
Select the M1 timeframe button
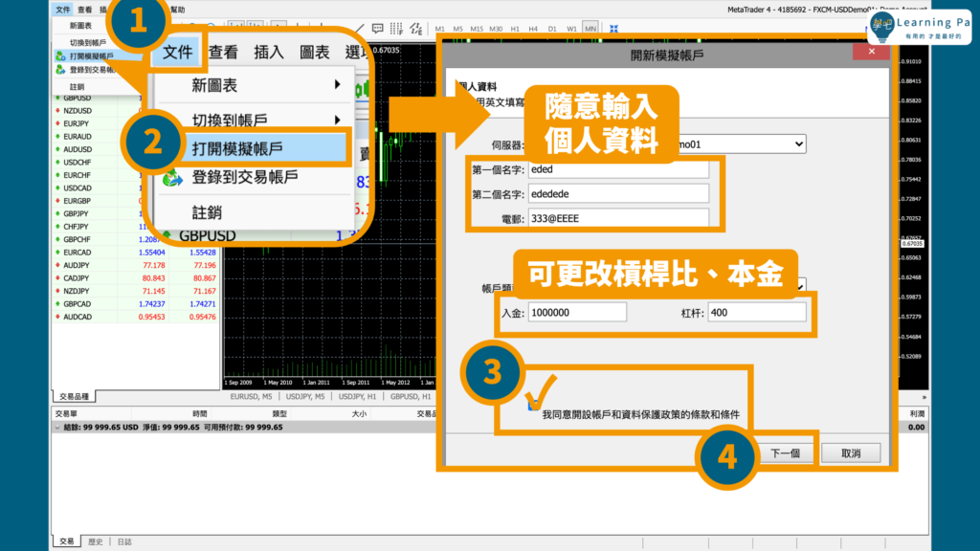[x=440, y=29]
